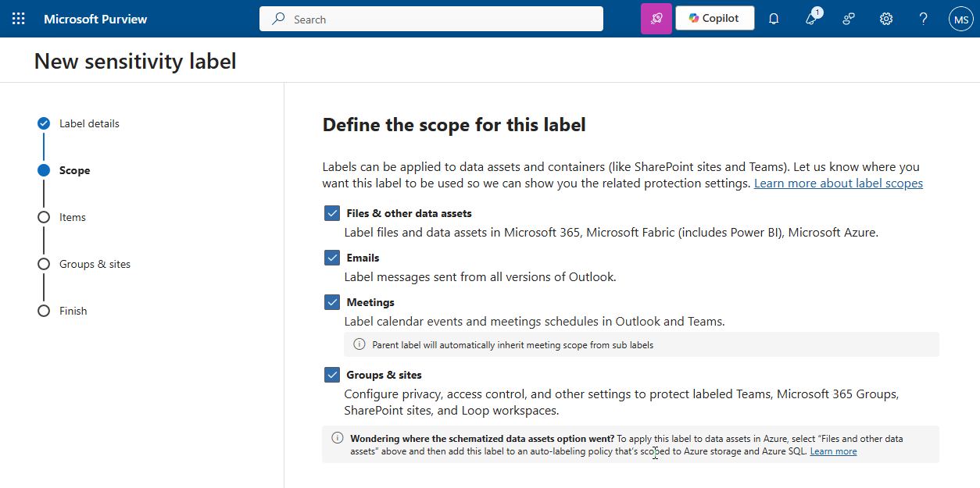The image size is (980, 488).
Task: Open the Microsoft 365 app launcher
Action: point(19,18)
